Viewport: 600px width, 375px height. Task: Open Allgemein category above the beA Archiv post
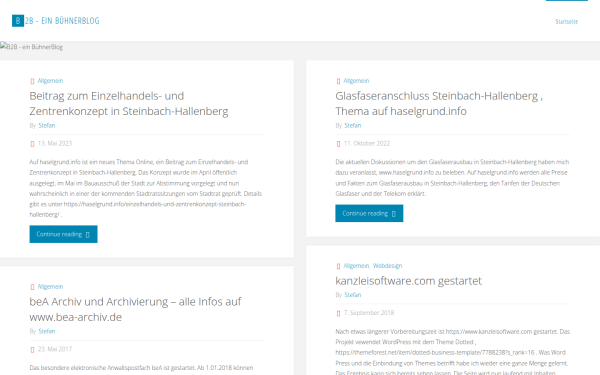tap(50, 287)
